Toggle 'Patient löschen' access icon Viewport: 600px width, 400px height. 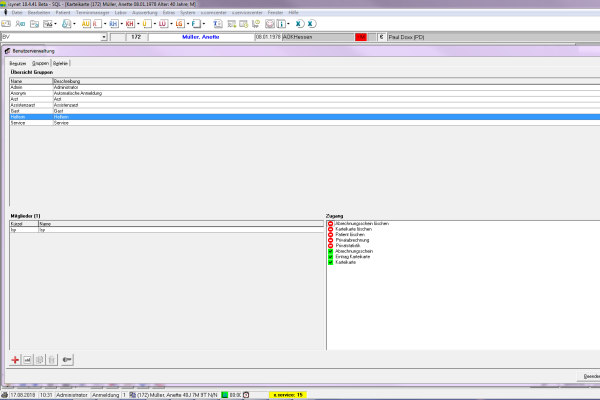330,235
